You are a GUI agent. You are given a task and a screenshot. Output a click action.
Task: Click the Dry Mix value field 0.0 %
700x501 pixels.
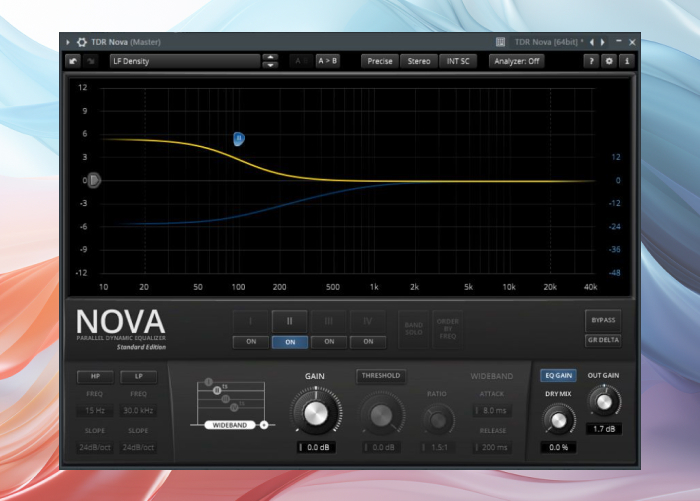click(x=558, y=447)
